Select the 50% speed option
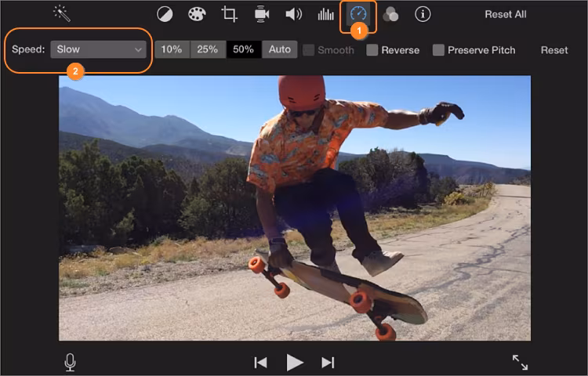This screenshot has height=376, width=588. point(244,49)
